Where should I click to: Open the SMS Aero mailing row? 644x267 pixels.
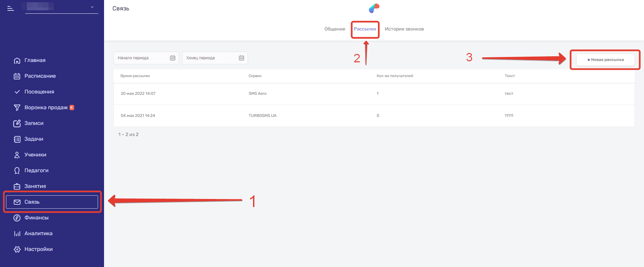[257, 94]
